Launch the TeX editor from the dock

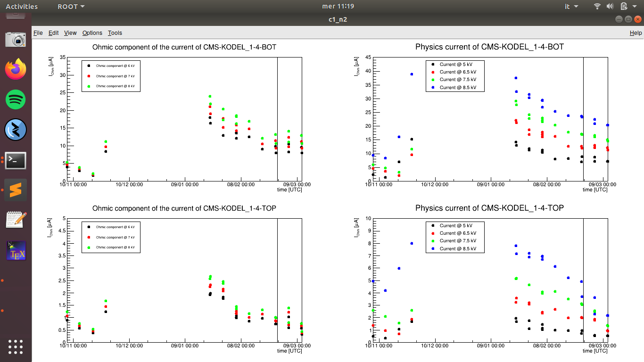(x=16, y=251)
